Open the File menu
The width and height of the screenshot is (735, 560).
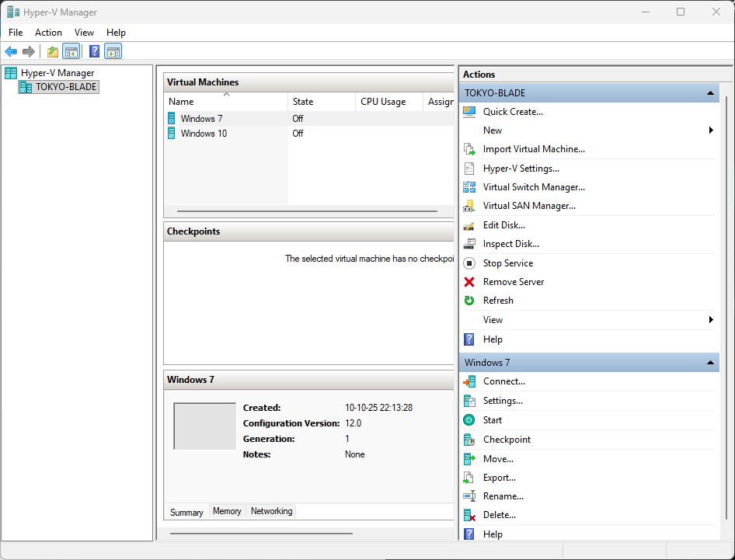click(x=16, y=33)
